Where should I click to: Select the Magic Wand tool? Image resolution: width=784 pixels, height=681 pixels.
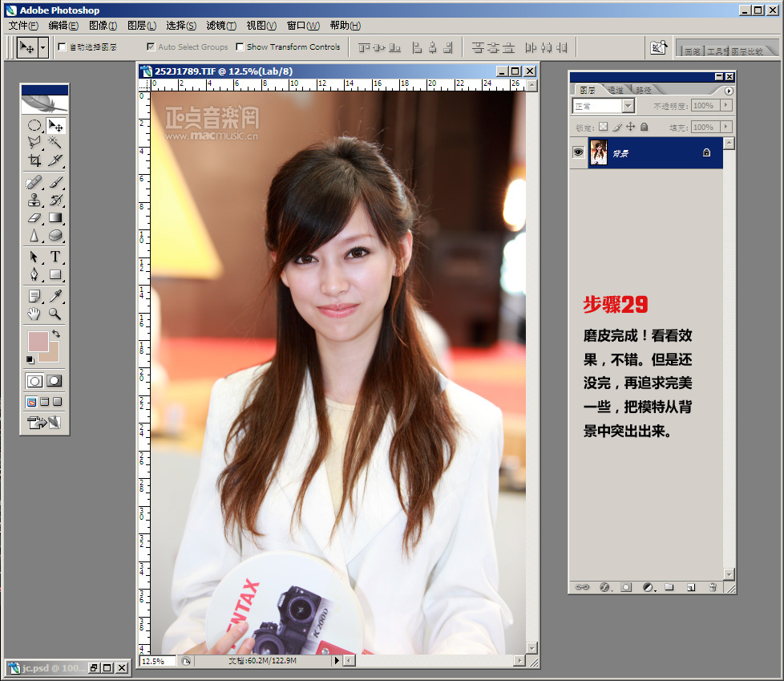pos(55,143)
